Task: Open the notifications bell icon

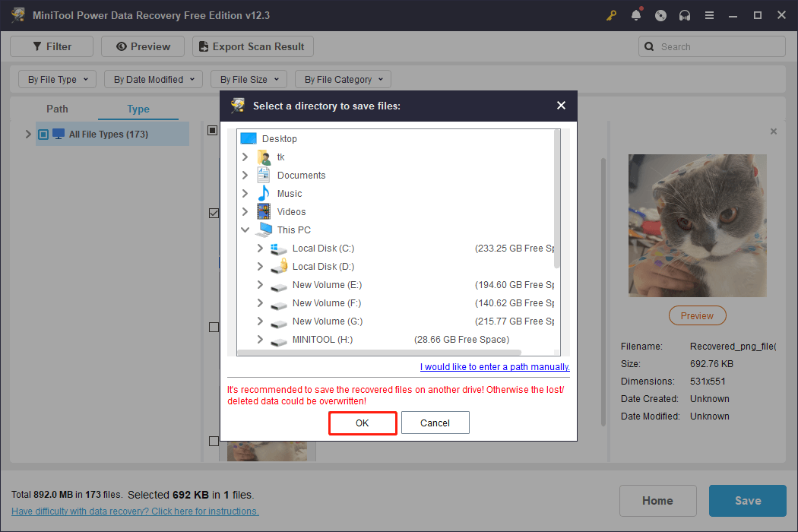Action: point(636,14)
